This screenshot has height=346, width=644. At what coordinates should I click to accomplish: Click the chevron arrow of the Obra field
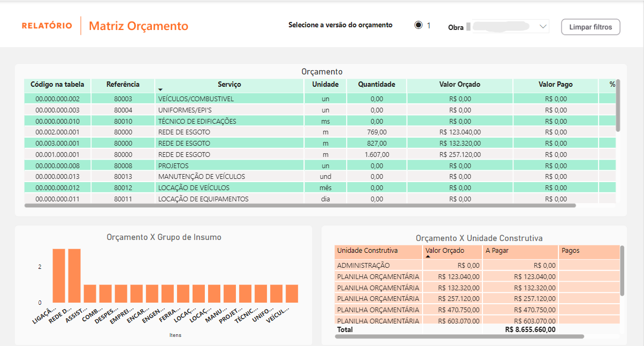[x=543, y=26]
